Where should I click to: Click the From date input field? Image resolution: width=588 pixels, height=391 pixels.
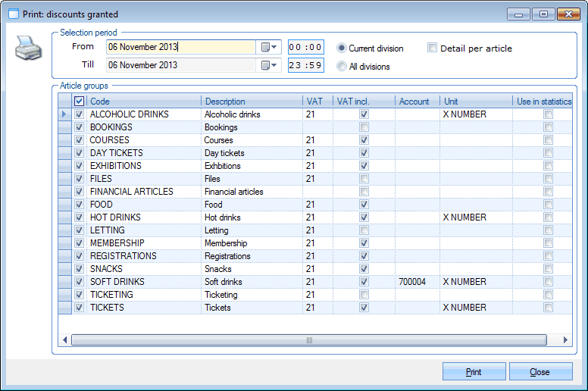180,47
